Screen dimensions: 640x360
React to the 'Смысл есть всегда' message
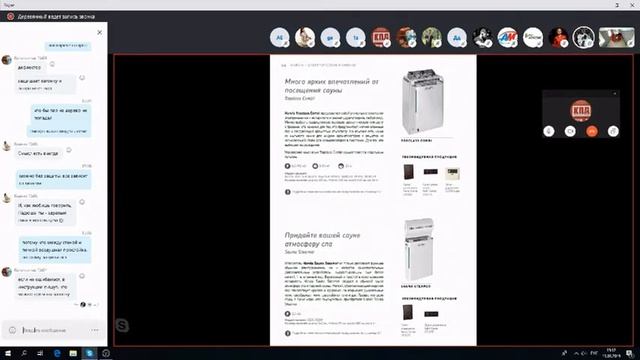point(69,150)
